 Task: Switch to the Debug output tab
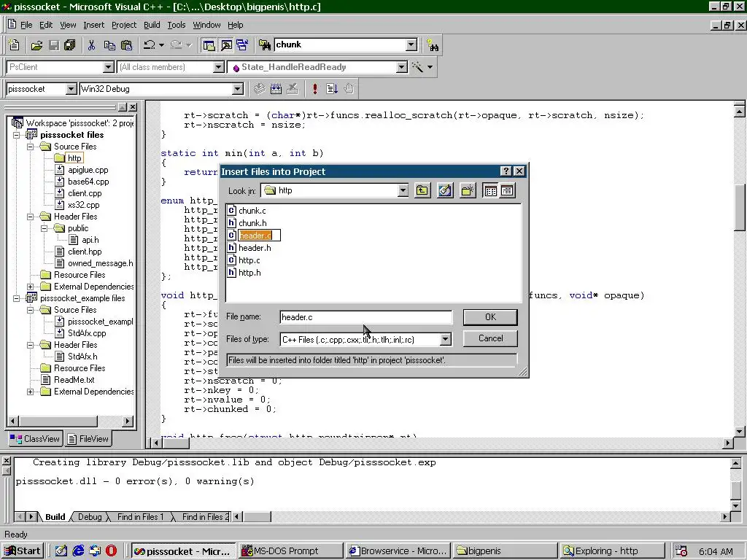pos(90,517)
